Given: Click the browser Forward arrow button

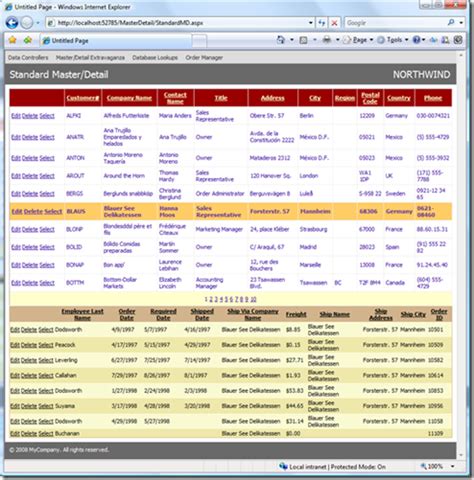Looking at the screenshot, I should (x=27, y=23).
